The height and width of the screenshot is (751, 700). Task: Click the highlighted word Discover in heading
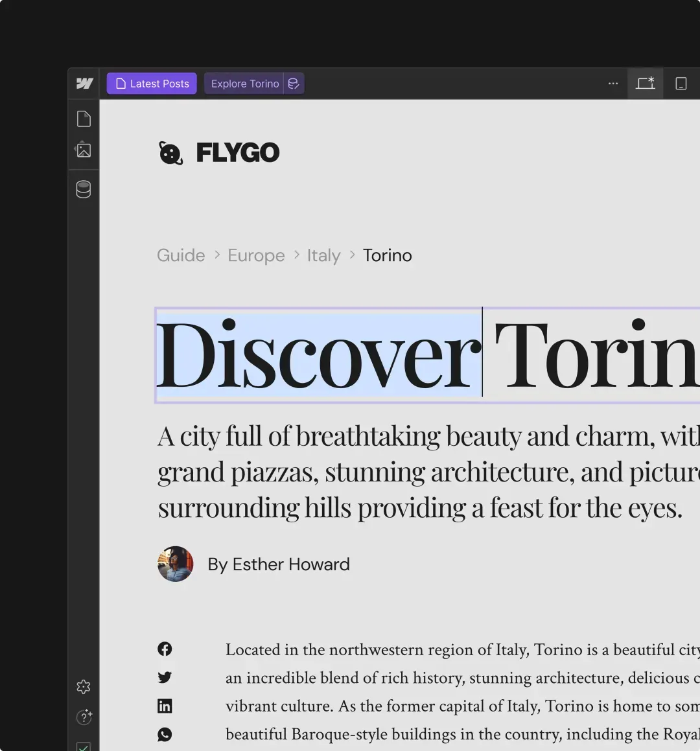(x=319, y=355)
